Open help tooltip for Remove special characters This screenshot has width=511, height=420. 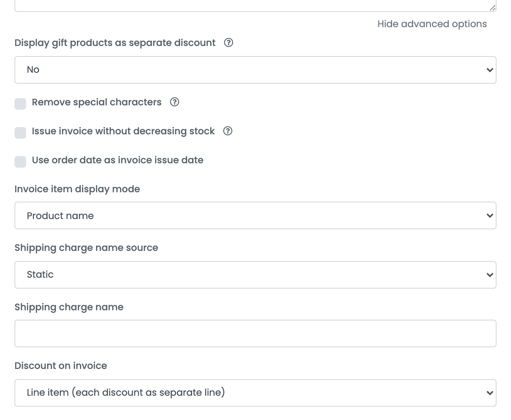coord(175,102)
